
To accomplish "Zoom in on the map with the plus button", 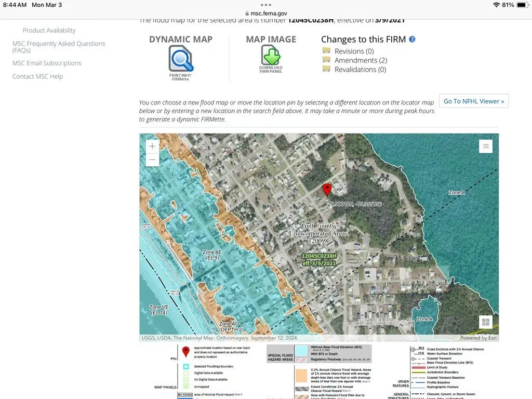I will click(x=152, y=147).
